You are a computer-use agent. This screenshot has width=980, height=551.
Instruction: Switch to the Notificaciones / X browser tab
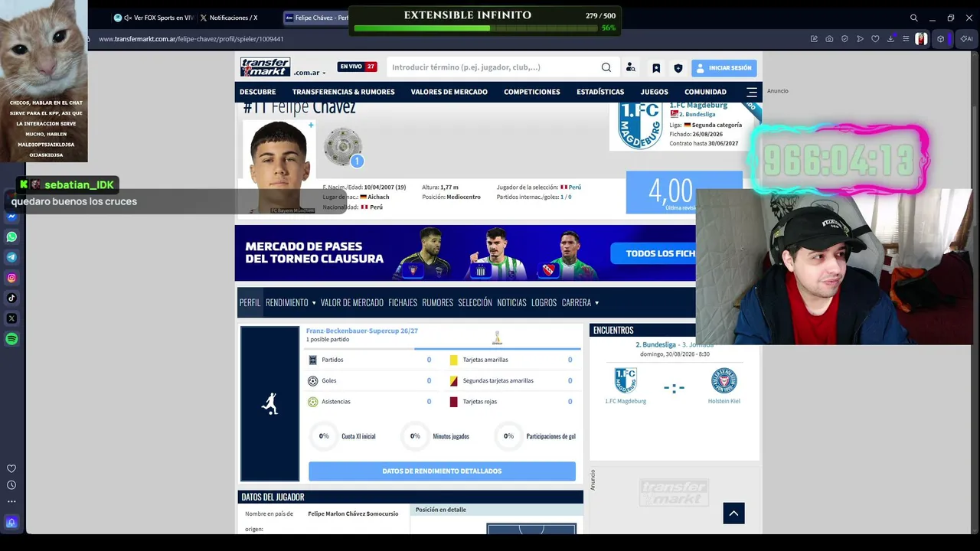click(233, 18)
